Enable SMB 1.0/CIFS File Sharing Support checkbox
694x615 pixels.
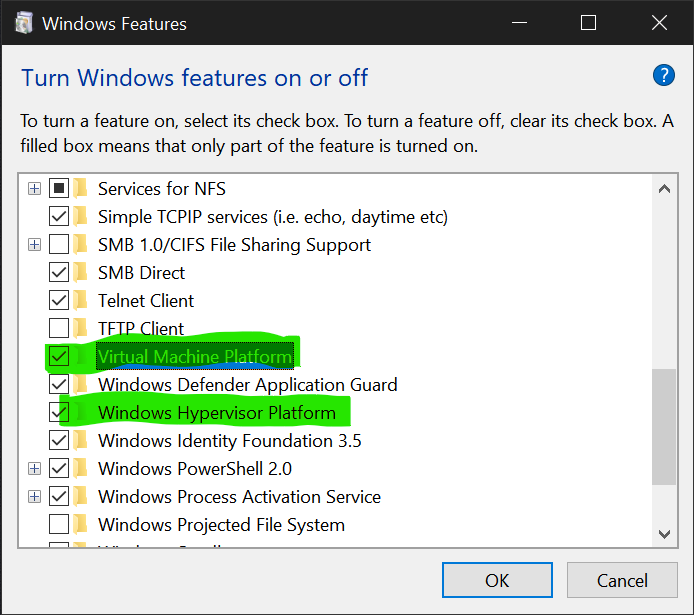pos(59,245)
